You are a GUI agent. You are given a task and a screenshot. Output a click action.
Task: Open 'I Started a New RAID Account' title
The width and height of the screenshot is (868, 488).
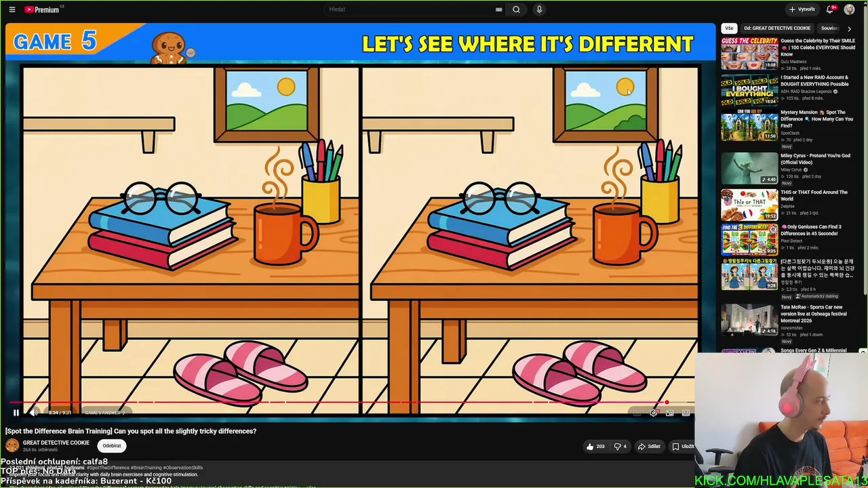814,81
